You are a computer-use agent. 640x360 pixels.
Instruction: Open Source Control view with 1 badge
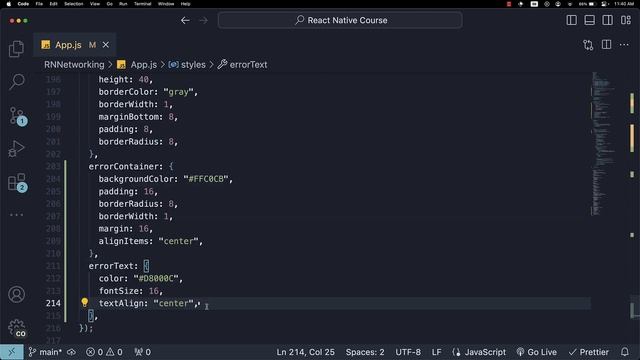point(18,116)
